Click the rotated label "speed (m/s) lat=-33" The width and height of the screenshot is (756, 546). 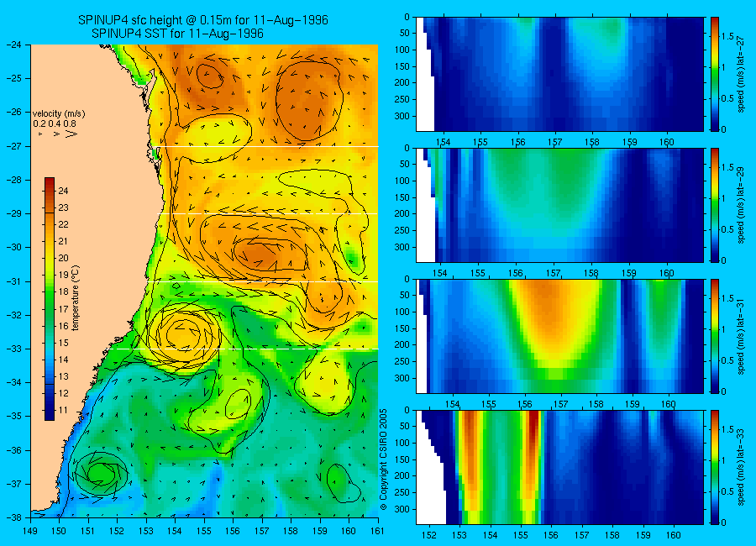(741, 468)
